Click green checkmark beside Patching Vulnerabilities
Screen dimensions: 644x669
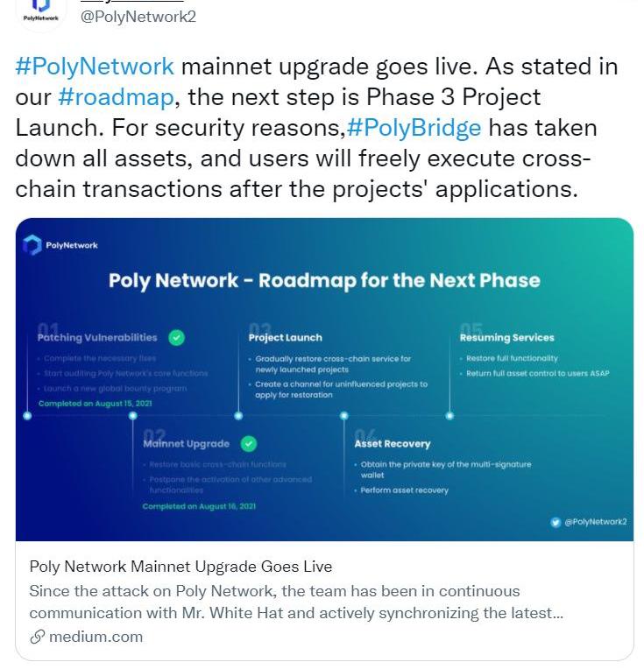coord(177,337)
